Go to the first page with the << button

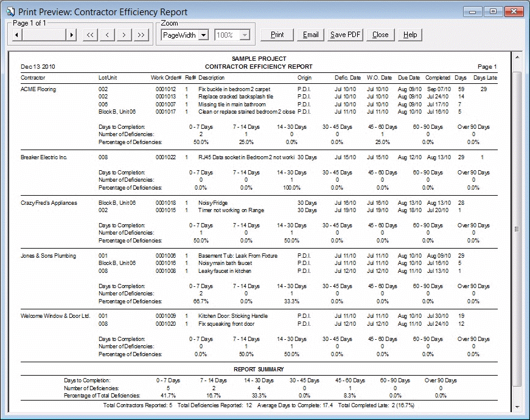(90, 35)
